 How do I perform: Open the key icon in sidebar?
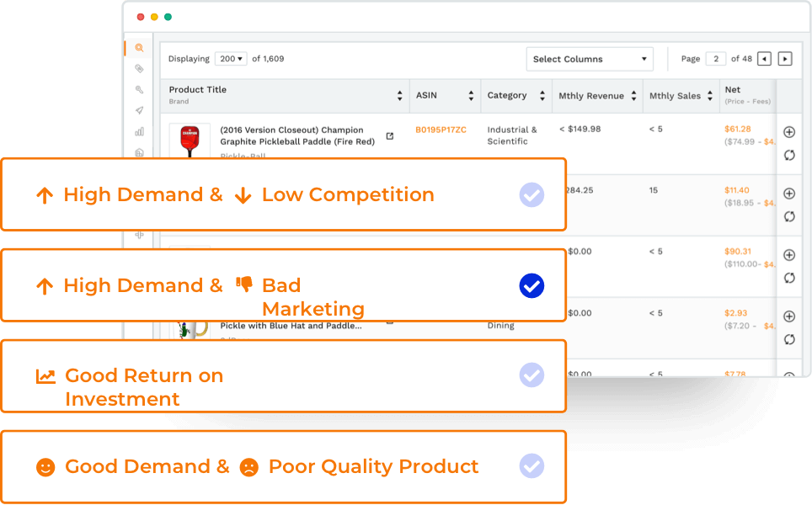click(x=139, y=89)
